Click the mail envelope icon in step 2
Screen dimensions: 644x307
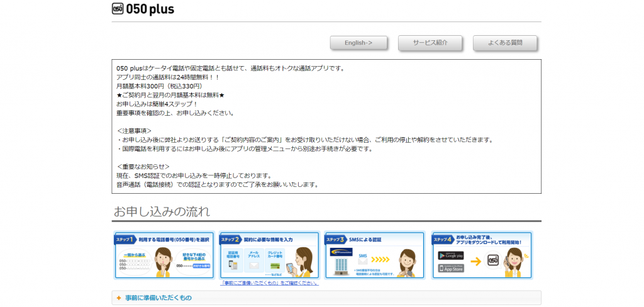point(255,266)
